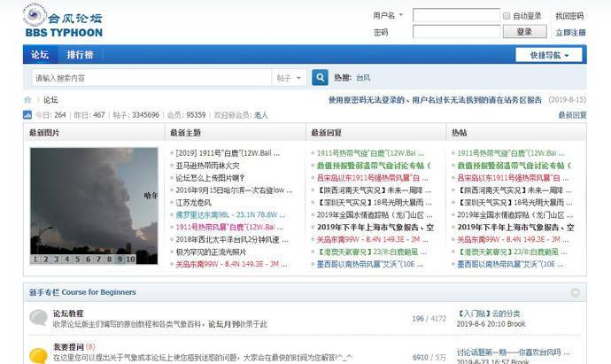
Task: Switch to the 最新主题 column header
Action: (x=185, y=133)
